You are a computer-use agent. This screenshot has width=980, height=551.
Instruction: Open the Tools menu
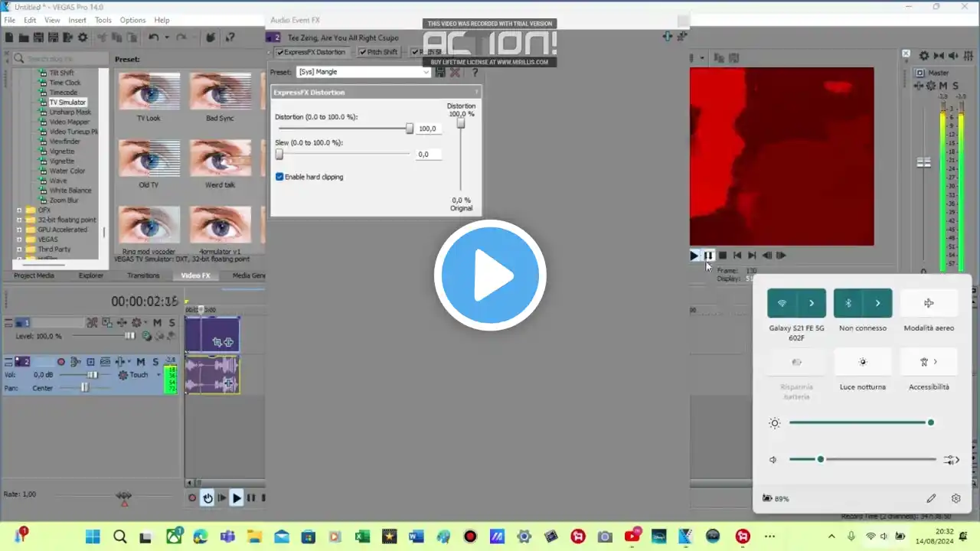103,20
